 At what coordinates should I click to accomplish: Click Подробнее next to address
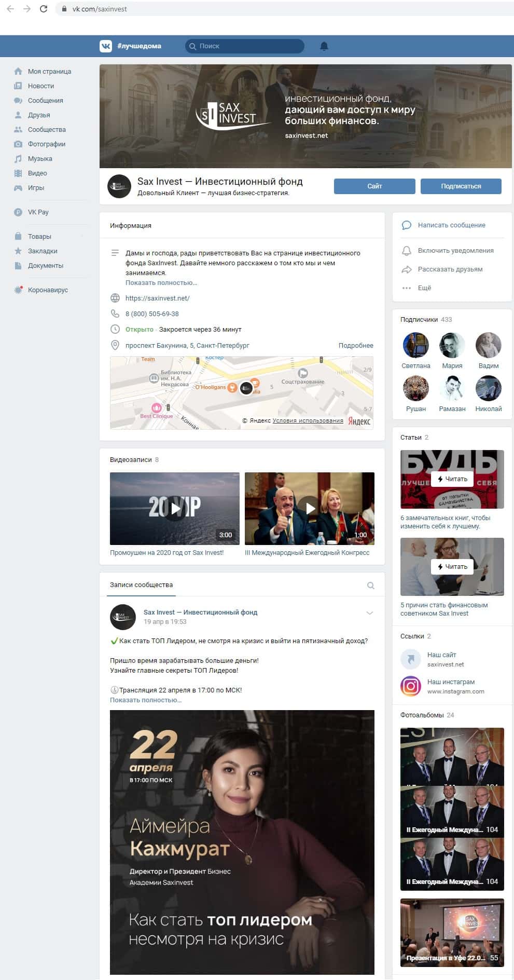[x=356, y=346]
